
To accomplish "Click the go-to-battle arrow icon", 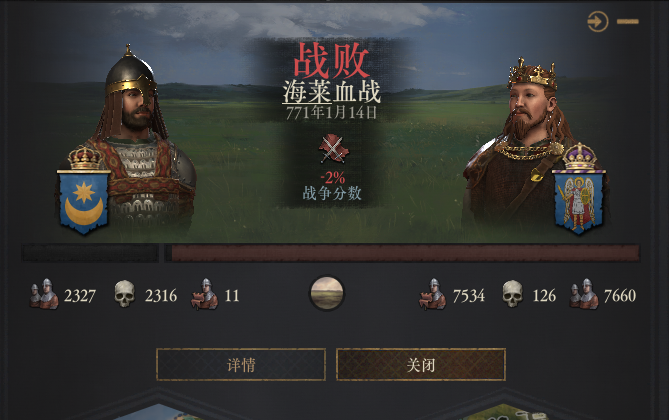I will point(597,21).
